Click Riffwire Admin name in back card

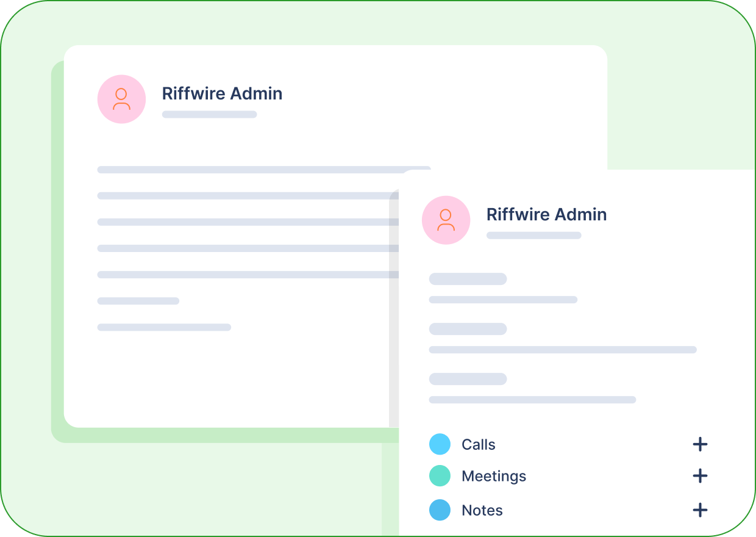point(222,93)
